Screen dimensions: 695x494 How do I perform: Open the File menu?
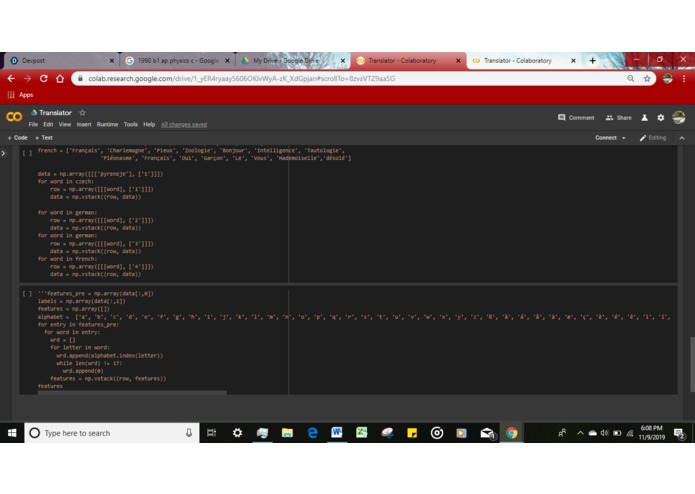tap(33, 124)
